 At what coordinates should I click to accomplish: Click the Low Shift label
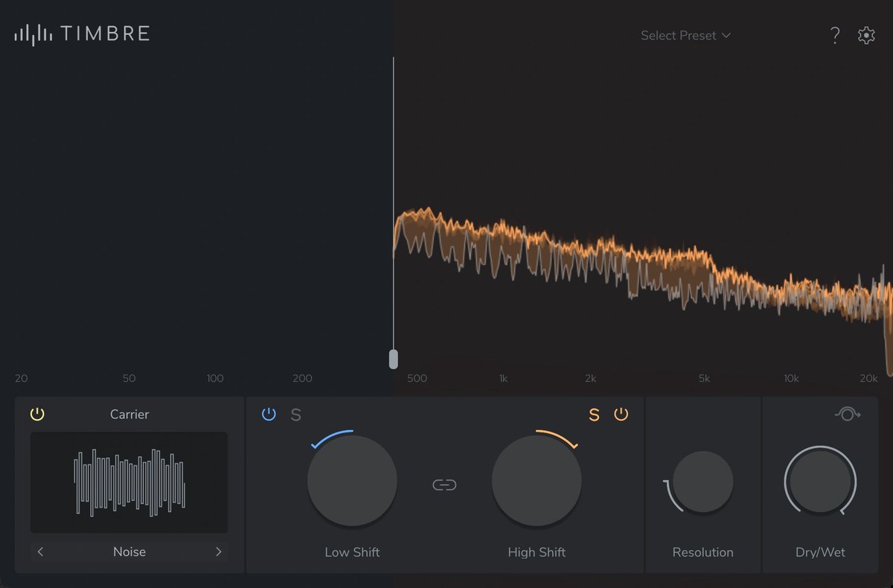pyautogui.click(x=352, y=552)
